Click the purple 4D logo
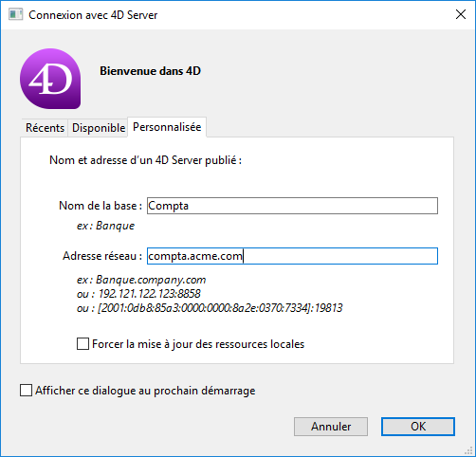This screenshot has width=476, height=457. (x=50, y=79)
